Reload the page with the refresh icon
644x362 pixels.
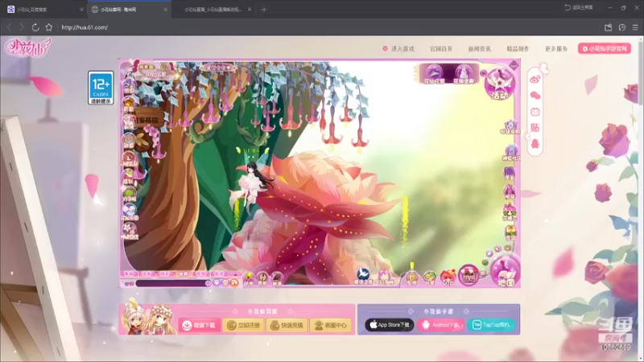35,27
